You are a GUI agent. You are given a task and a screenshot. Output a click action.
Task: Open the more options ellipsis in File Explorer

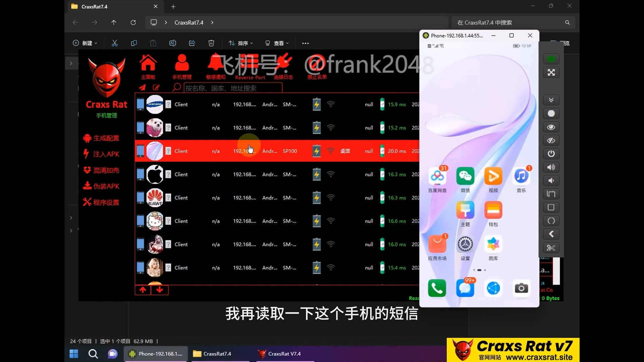pyautogui.click(x=305, y=43)
